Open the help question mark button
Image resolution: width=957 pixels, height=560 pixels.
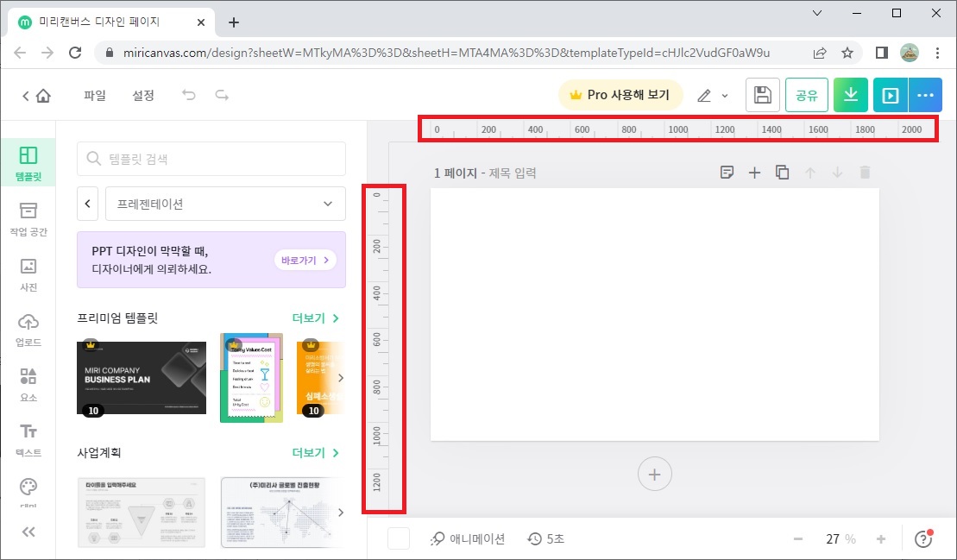(x=923, y=538)
